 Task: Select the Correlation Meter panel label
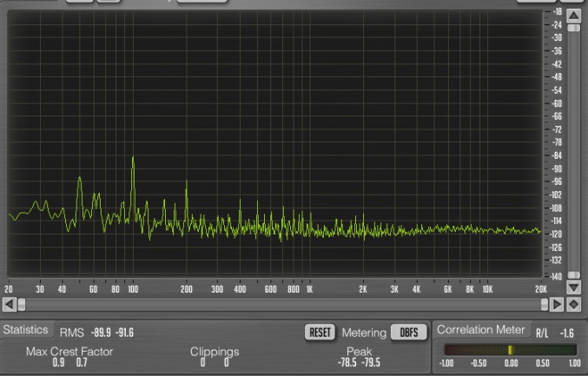tap(480, 330)
